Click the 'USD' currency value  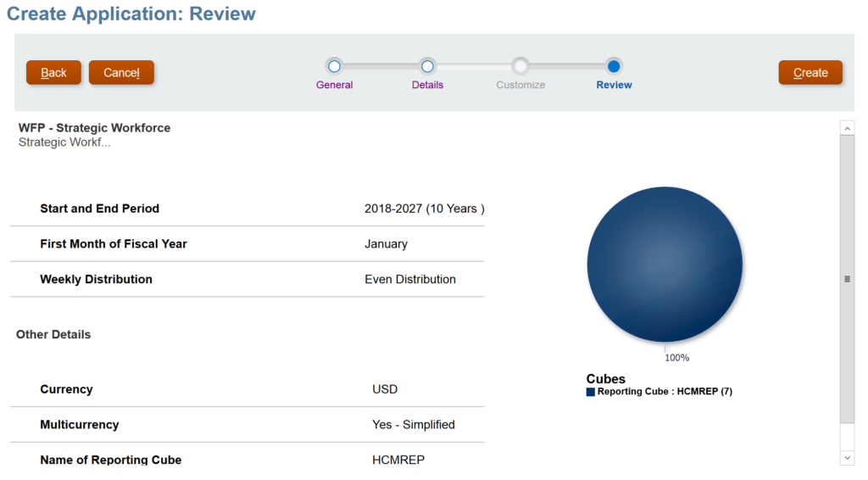coord(385,389)
